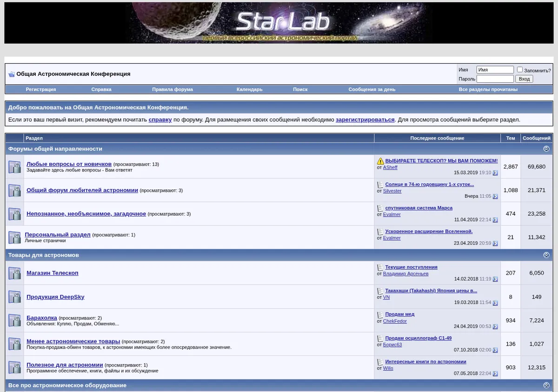The height and width of the screenshot is (392, 558).
Task: Go to last post arrow beside 07.05.2018 22:04
Action: [x=495, y=373]
